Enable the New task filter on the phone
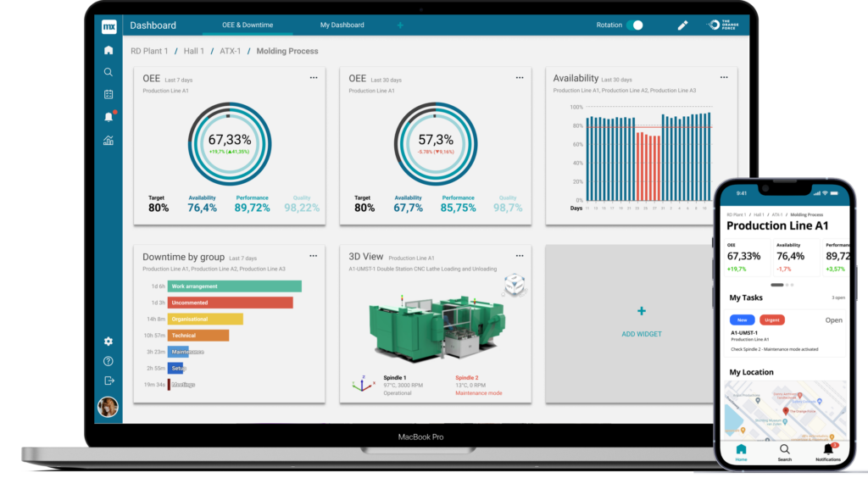 tap(741, 320)
